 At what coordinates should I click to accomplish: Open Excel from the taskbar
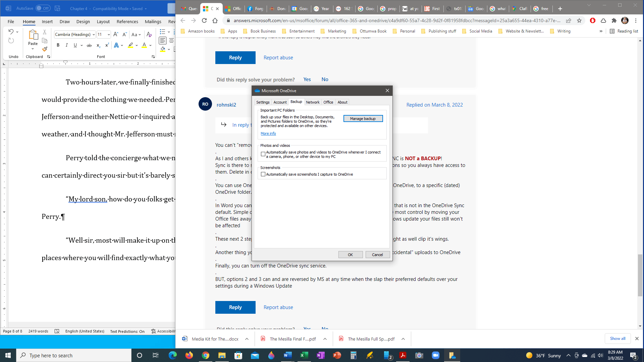(304, 355)
